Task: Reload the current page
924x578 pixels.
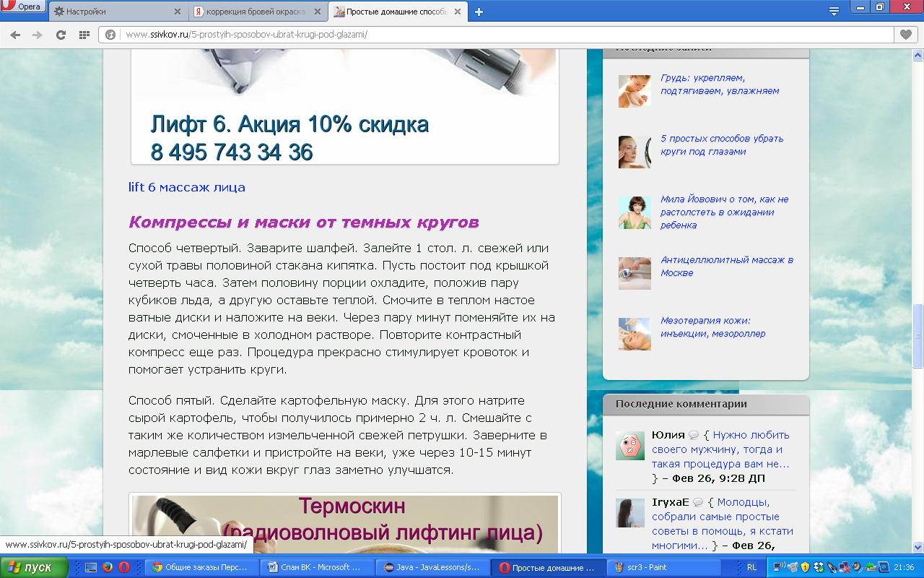Action: point(61,35)
